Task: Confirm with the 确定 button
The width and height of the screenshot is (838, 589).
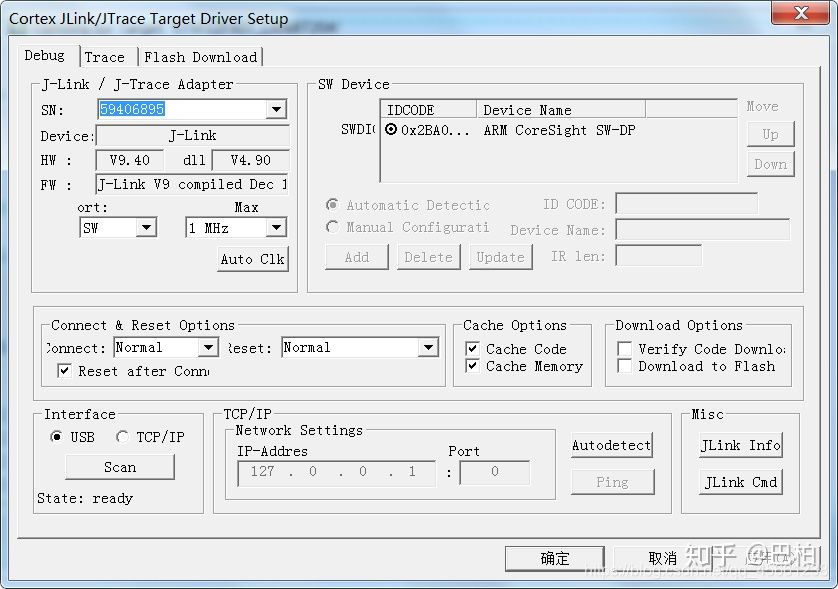Action: [555, 559]
